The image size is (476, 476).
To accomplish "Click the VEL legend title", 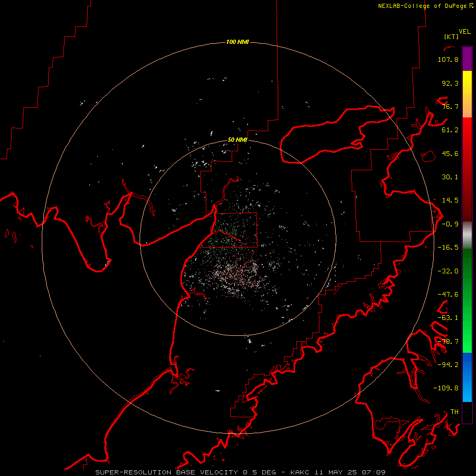I will pos(464,32).
